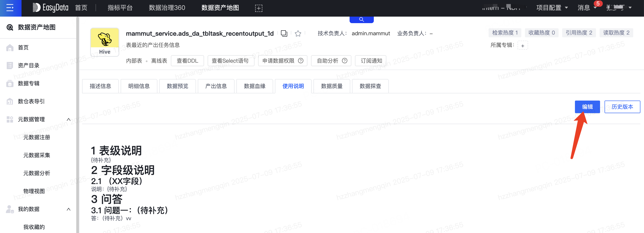Click the help icon next to 自助分析
The width and height of the screenshot is (644, 233).
344,61
